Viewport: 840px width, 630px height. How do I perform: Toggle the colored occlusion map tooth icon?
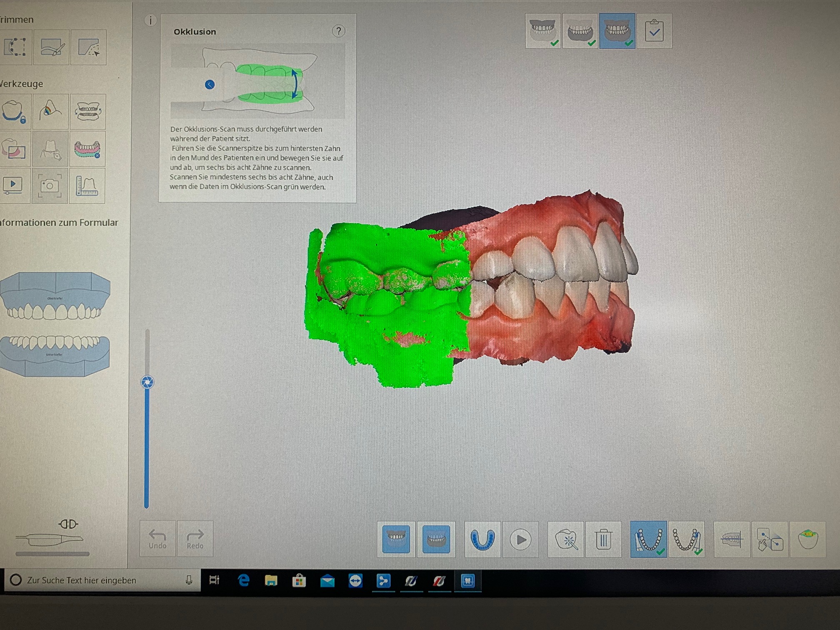click(x=808, y=539)
